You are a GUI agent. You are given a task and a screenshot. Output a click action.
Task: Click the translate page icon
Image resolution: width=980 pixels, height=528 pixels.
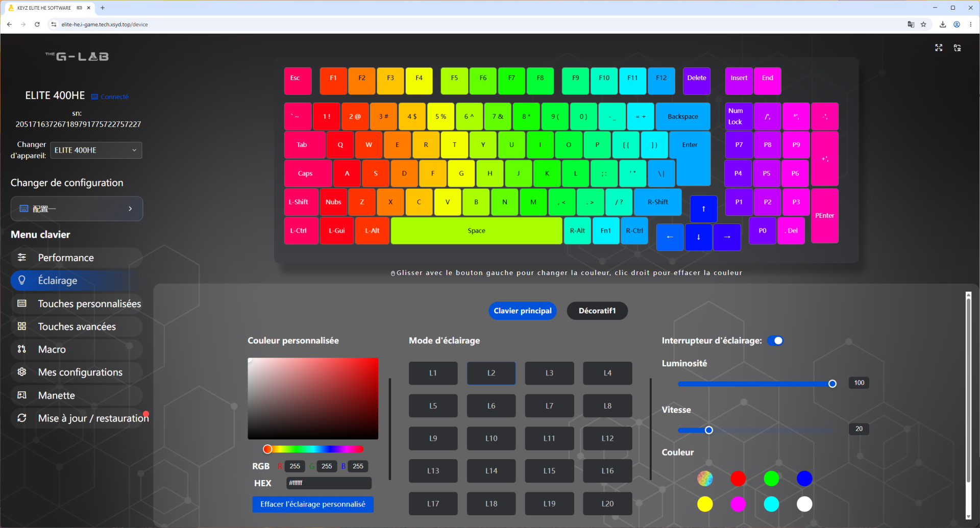[x=911, y=24]
